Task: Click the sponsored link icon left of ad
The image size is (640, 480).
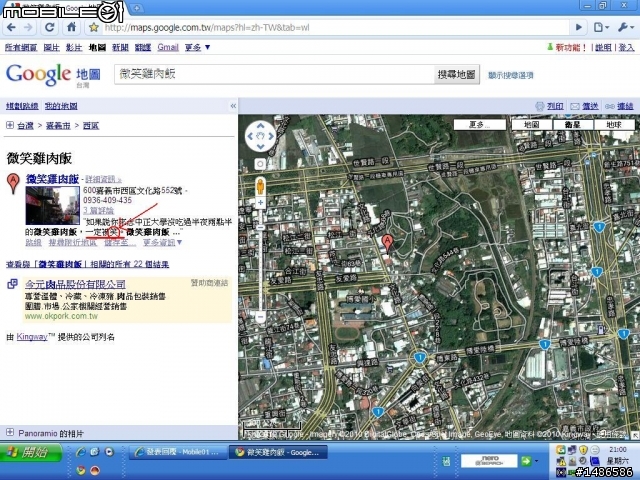Action: 12,283
